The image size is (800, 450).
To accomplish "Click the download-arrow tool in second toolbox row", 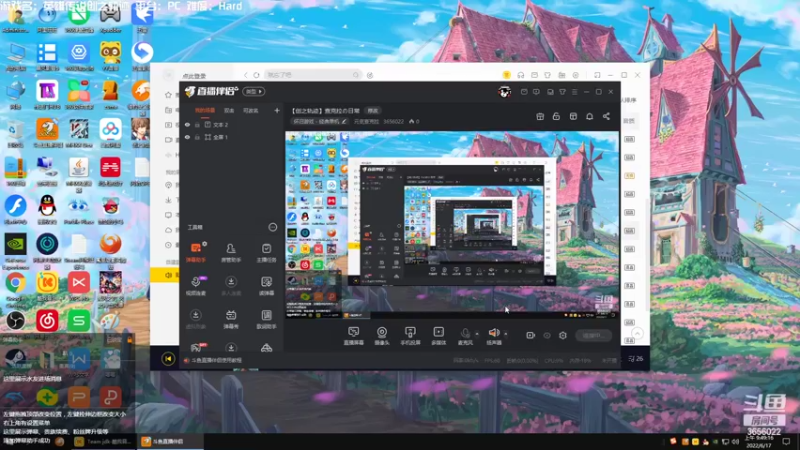I will click(x=231, y=286).
